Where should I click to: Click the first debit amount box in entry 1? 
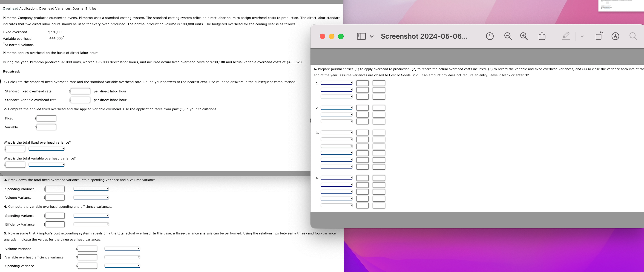coord(362,83)
